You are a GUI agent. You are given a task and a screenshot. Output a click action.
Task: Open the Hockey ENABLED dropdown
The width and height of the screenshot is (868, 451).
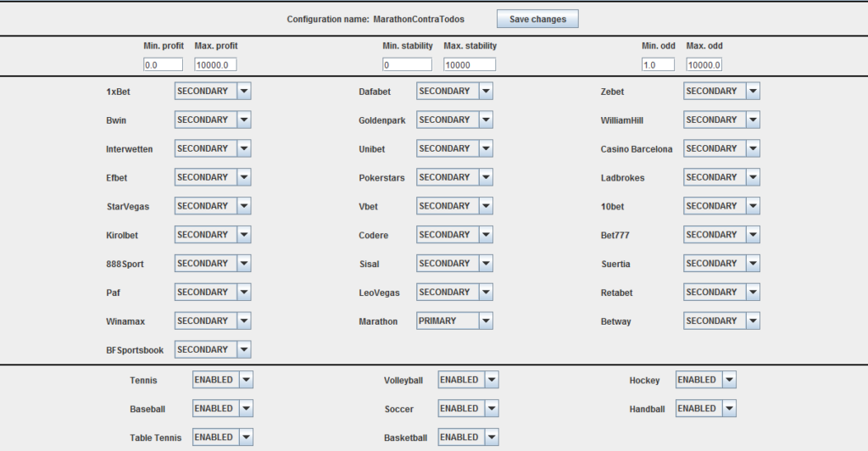706,380
